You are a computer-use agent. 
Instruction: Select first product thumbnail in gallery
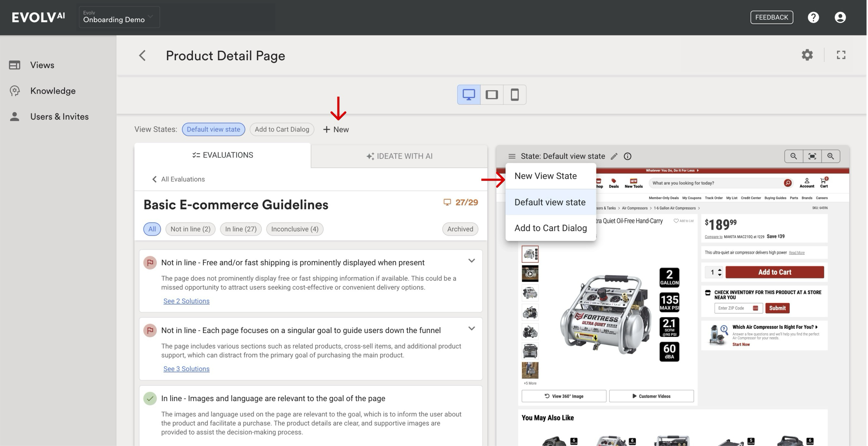pos(530,254)
